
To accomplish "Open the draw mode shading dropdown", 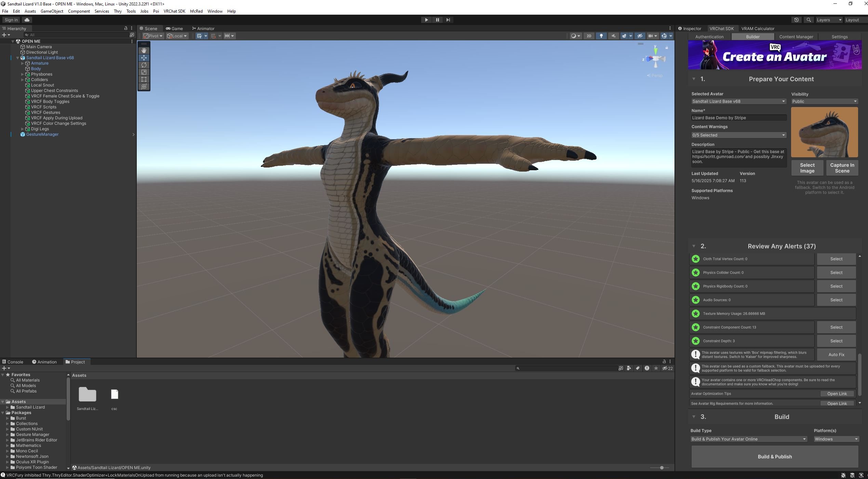I will click(x=576, y=36).
